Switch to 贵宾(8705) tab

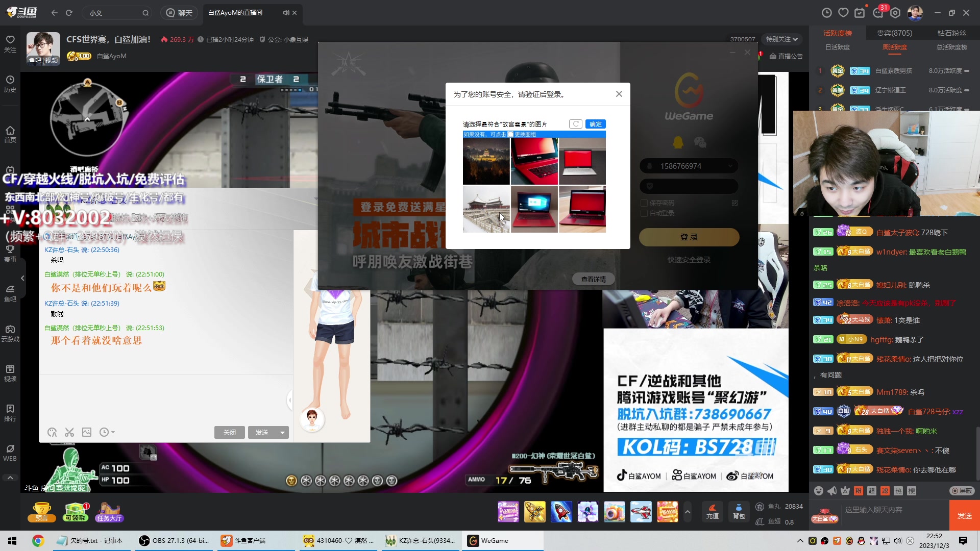coord(894,33)
